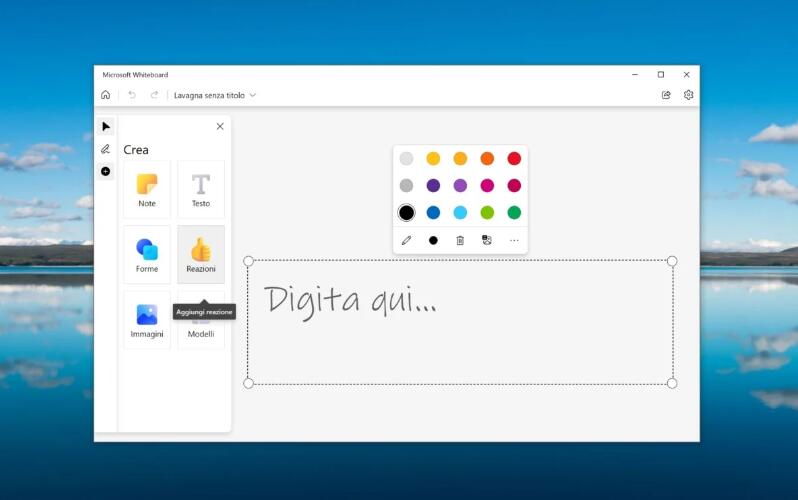Redo the last action
The height and width of the screenshot is (500, 798).
(154, 95)
